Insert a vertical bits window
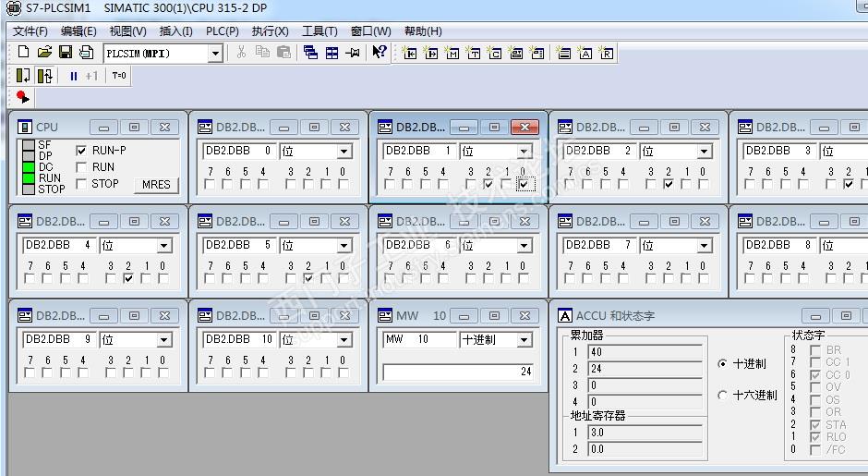The image size is (868, 476). (537, 53)
